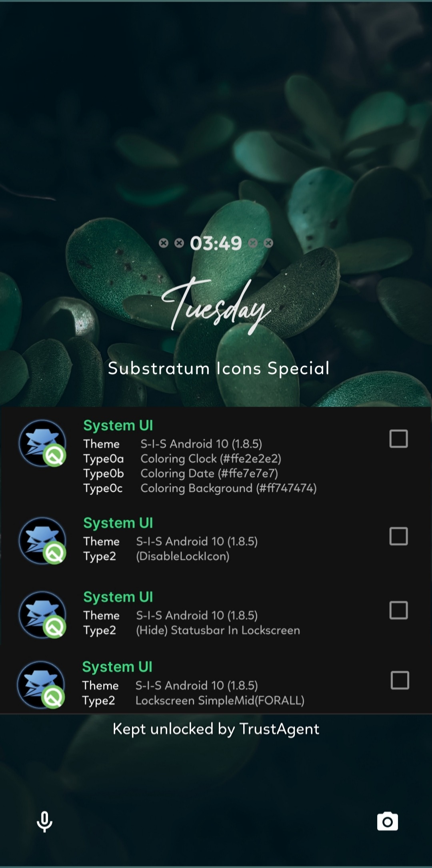Tap the 03:49 clock text
Screen dimensions: 432x868
[x=216, y=243]
